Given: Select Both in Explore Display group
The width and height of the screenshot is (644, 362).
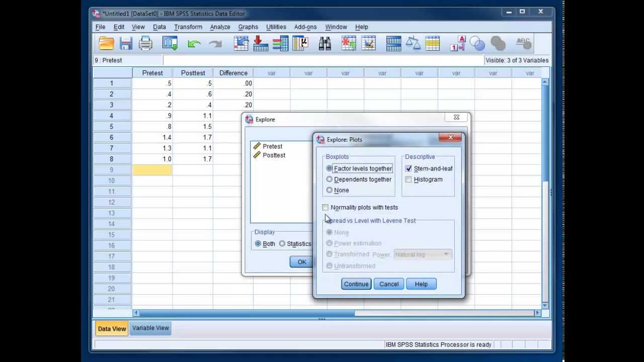Looking at the screenshot, I should tap(265, 244).
